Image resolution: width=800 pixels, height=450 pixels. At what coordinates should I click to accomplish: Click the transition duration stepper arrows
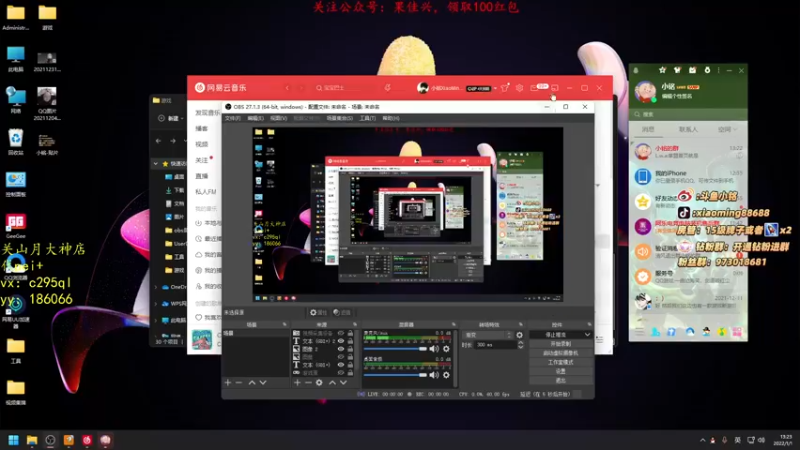coord(520,345)
